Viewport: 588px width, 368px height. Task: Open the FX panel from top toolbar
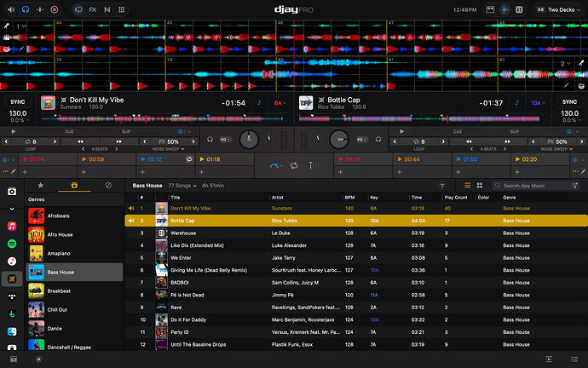click(x=92, y=9)
